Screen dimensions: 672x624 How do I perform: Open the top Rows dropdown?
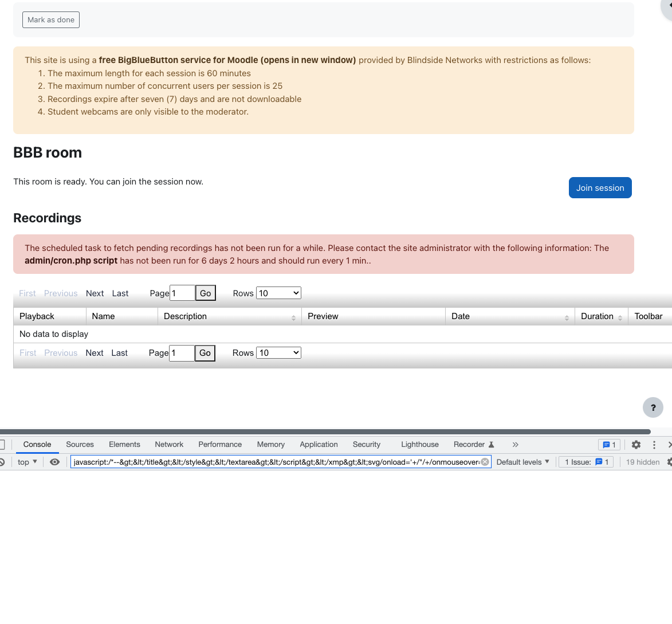coord(278,293)
